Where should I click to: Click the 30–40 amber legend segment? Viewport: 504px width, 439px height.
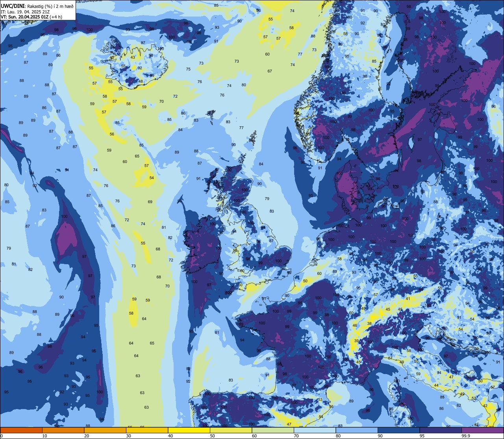click(x=147, y=430)
